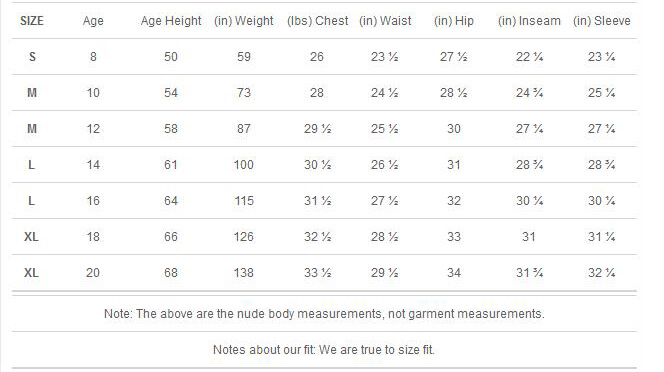Click the (in) Waist header
The height and width of the screenshot is (372, 664).
tap(385, 21)
